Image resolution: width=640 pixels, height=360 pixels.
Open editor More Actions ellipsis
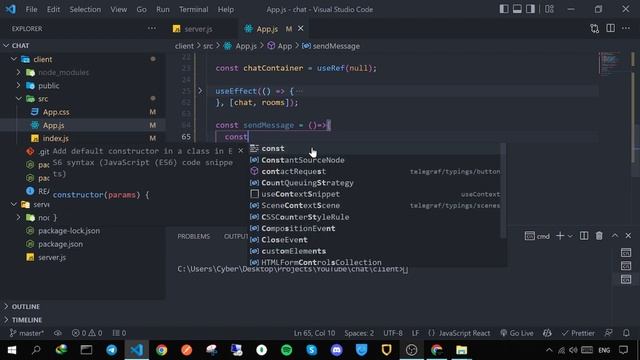click(x=626, y=29)
